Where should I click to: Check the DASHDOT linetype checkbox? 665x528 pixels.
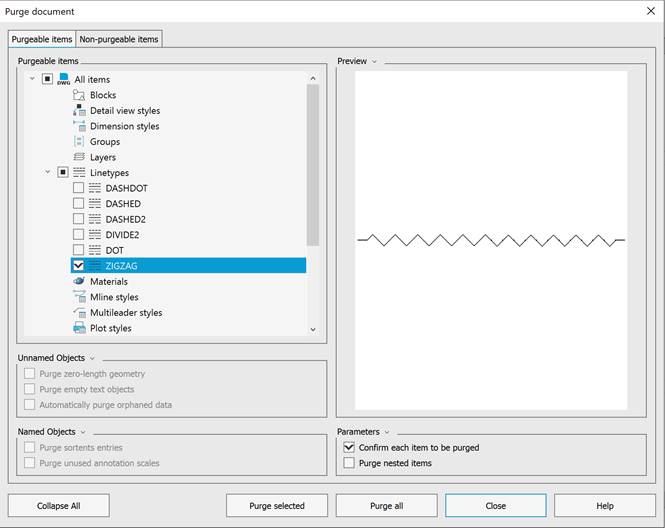[x=78, y=188]
